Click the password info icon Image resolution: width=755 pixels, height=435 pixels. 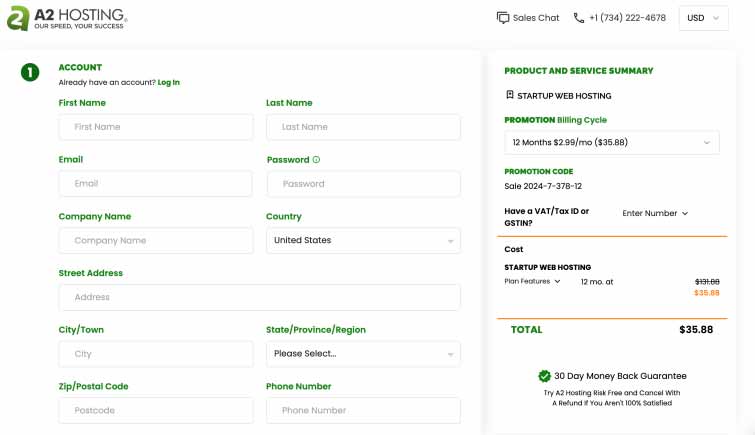point(316,159)
